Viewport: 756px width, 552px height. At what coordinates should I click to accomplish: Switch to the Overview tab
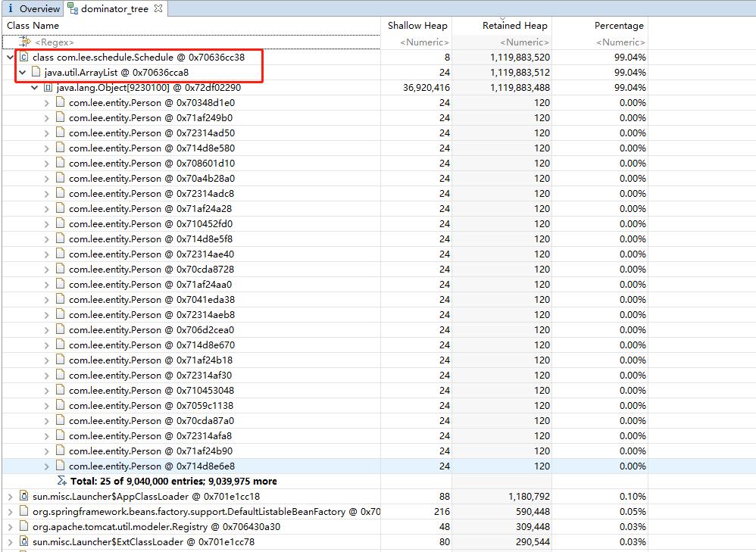click(x=33, y=9)
